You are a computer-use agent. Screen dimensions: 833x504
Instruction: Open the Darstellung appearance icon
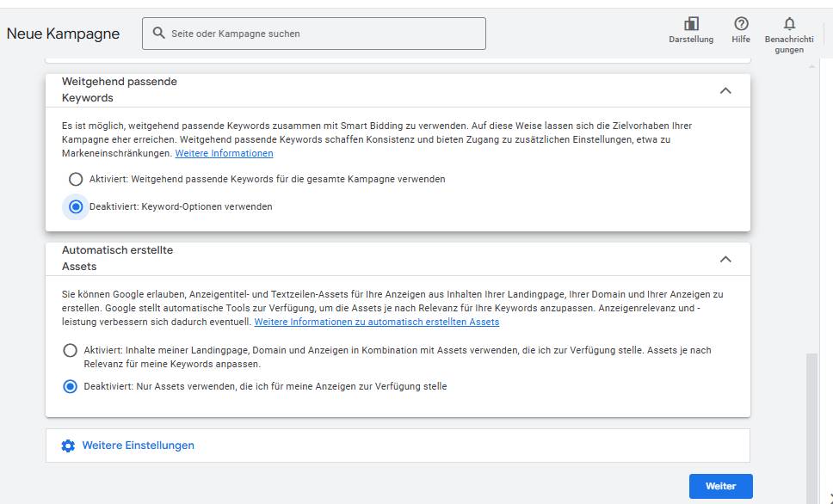pos(691,24)
